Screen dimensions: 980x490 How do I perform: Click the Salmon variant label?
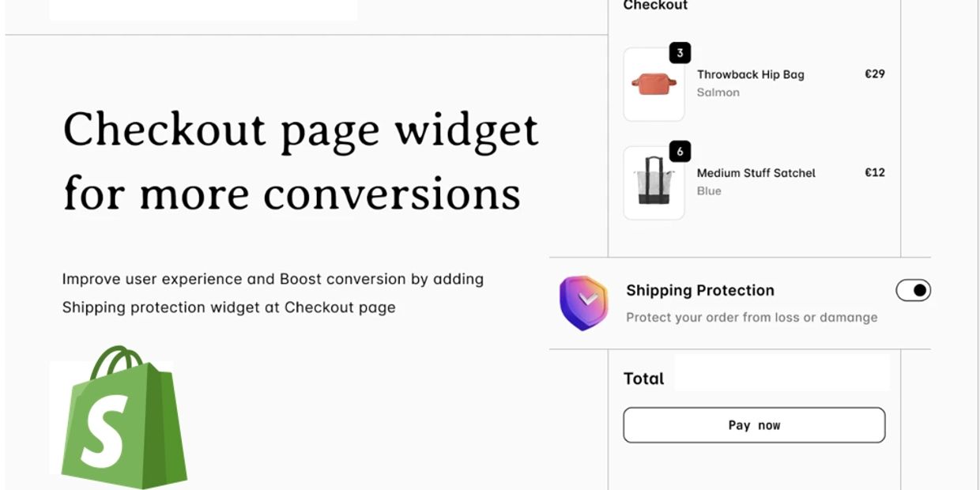pos(718,92)
